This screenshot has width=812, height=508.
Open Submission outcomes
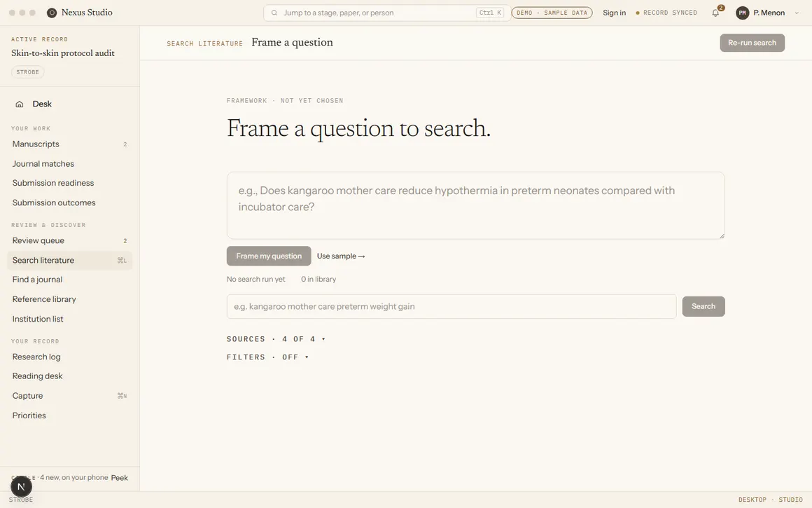click(x=69, y=202)
